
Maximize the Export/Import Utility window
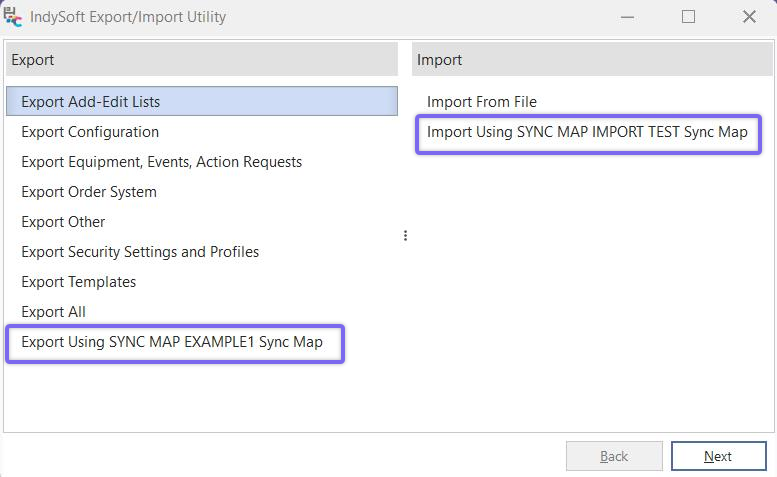688,17
